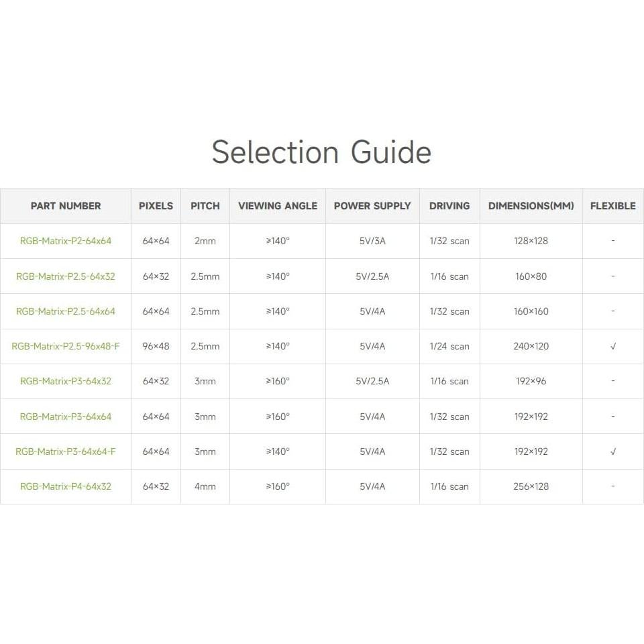
Task: Click the VIEWING ANGLE column header
Action: coord(278,206)
